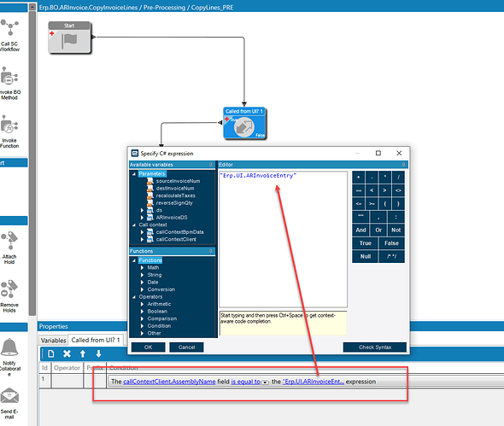Viewport: 504px width, 426px height.
Task: Insert empty quotes into the expression
Action: (360, 217)
